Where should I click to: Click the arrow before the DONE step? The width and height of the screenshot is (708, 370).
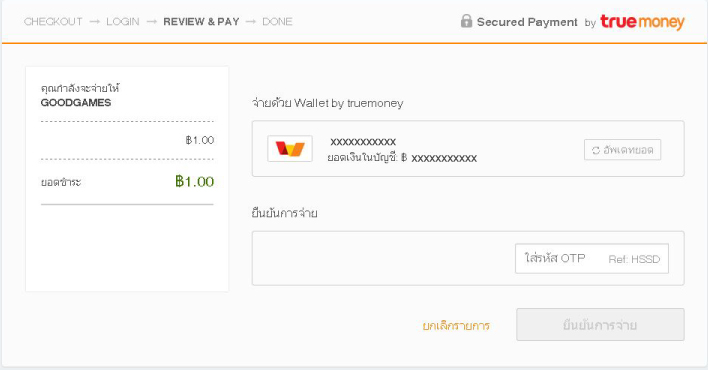click(251, 22)
